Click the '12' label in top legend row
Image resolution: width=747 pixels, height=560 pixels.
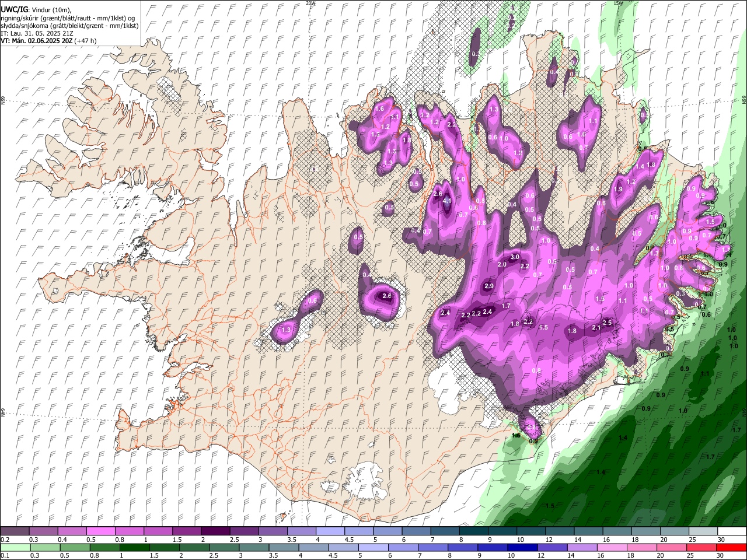(548, 540)
